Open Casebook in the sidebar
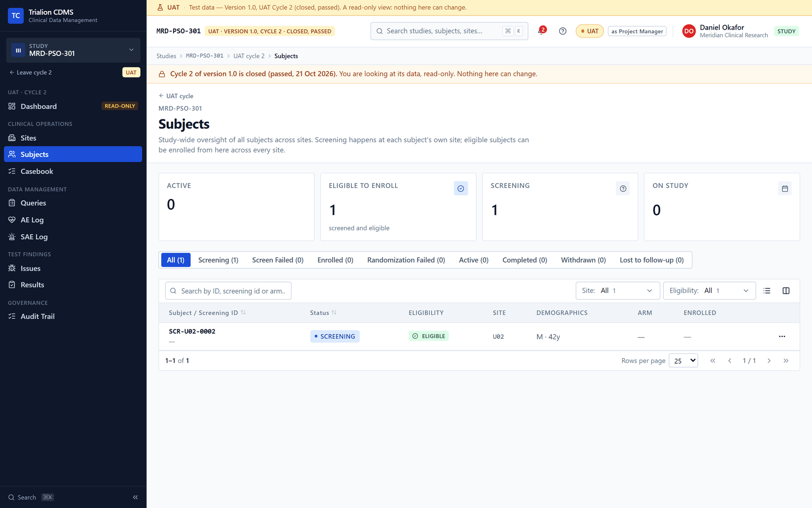The width and height of the screenshot is (812, 508). [x=73, y=171]
